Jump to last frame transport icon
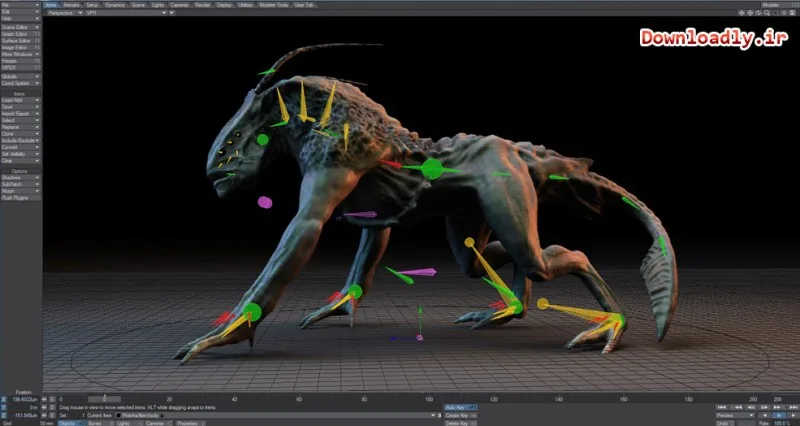Screen dimensions: 800x426 pyautogui.click(x=793, y=407)
